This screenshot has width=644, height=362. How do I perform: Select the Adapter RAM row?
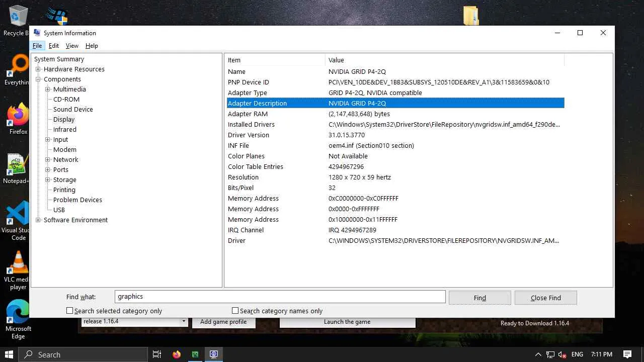(x=395, y=114)
